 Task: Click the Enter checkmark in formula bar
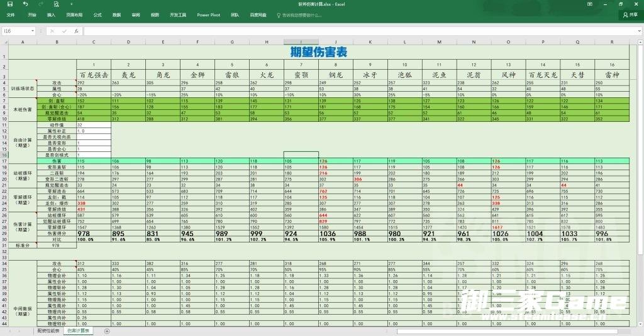(64, 31)
